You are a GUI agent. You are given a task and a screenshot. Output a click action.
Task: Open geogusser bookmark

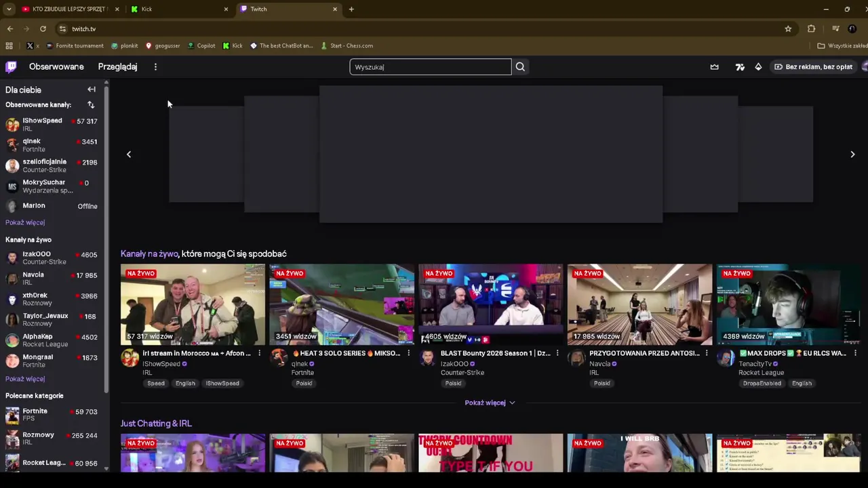tap(163, 45)
